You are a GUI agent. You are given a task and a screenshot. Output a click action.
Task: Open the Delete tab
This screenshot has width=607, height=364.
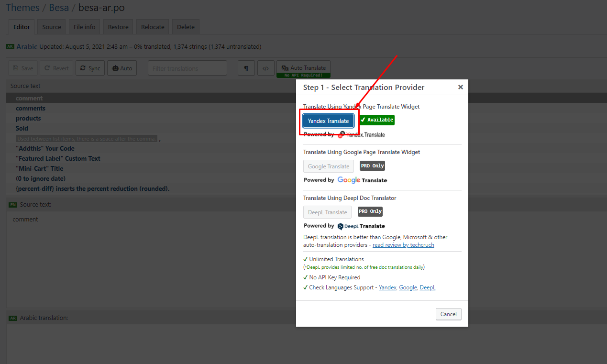186,27
